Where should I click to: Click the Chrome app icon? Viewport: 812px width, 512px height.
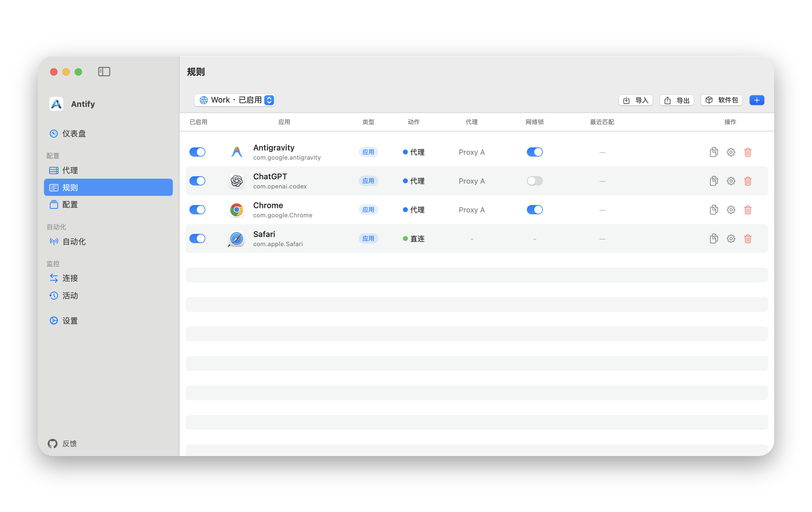click(x=236, y=210)
